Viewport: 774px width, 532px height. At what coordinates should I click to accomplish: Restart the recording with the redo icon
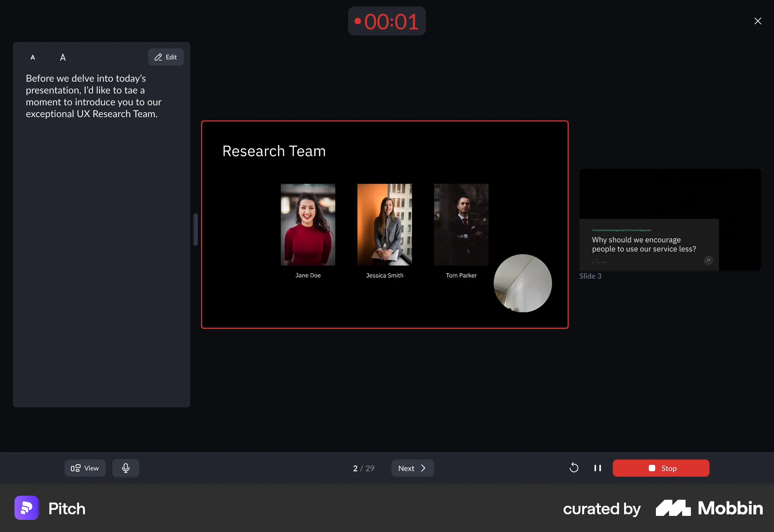[x=574, y=468]
